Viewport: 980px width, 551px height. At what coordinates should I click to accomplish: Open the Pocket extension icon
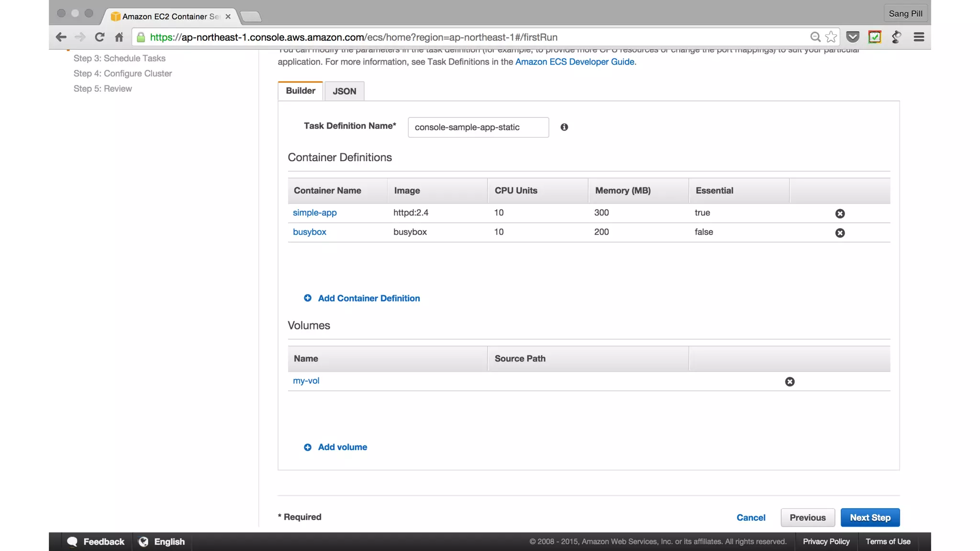coord(852,37)
